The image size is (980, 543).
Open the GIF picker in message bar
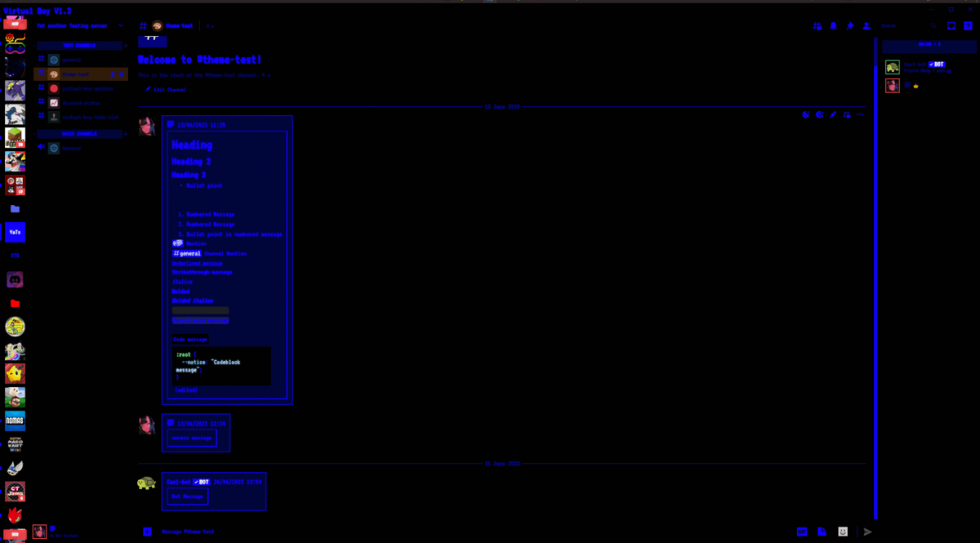(x=802, y=532)
